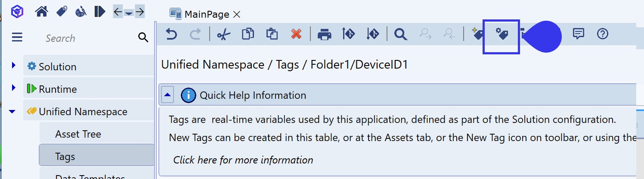
Task: Open tag settings gear icon
Action: click(x=502, y=34)
